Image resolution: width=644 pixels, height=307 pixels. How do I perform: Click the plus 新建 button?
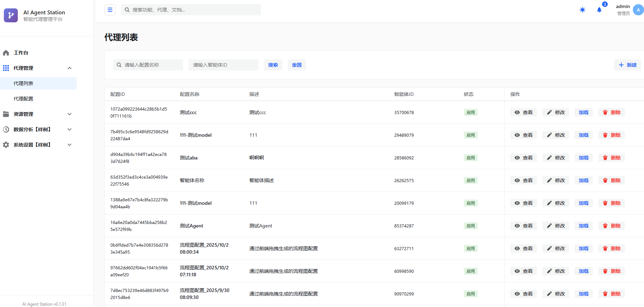[627, 65]
